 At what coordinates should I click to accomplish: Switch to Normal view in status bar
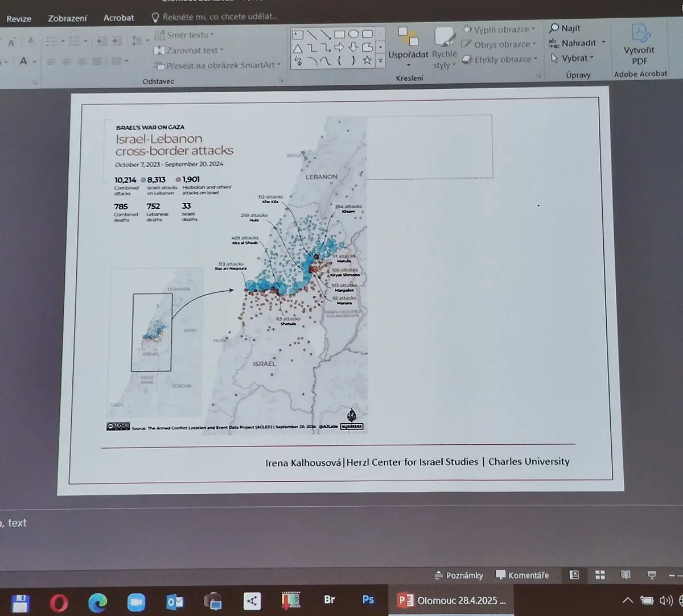[574, 575]
